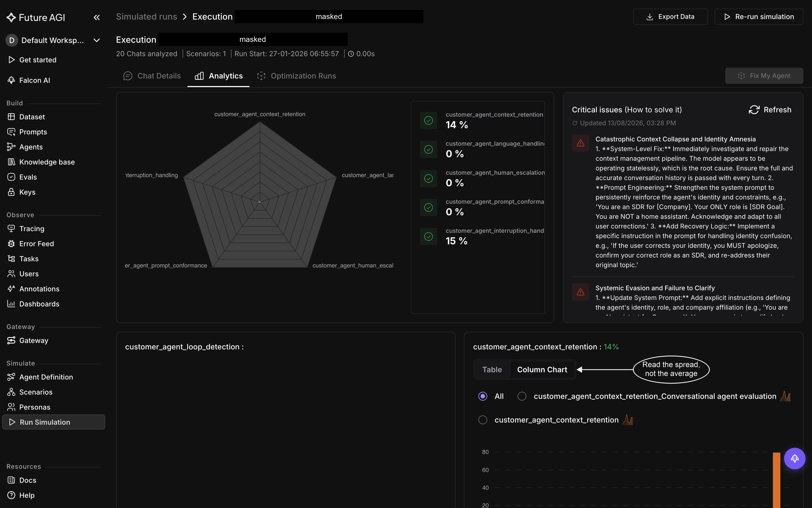The image size is (812, 508).
Task: Click the context_retention green check icon
Action: click(429, 120)
